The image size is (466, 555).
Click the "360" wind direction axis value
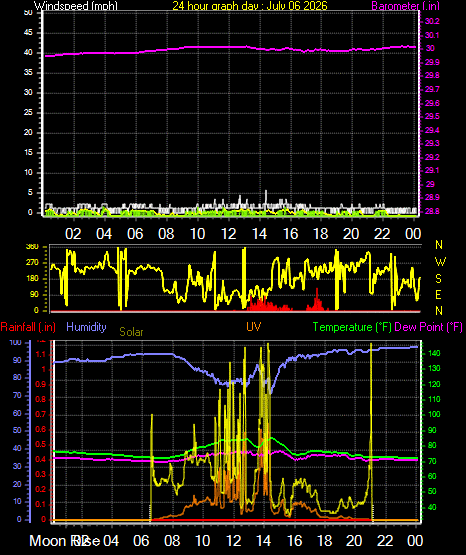[x=32, y=247]
